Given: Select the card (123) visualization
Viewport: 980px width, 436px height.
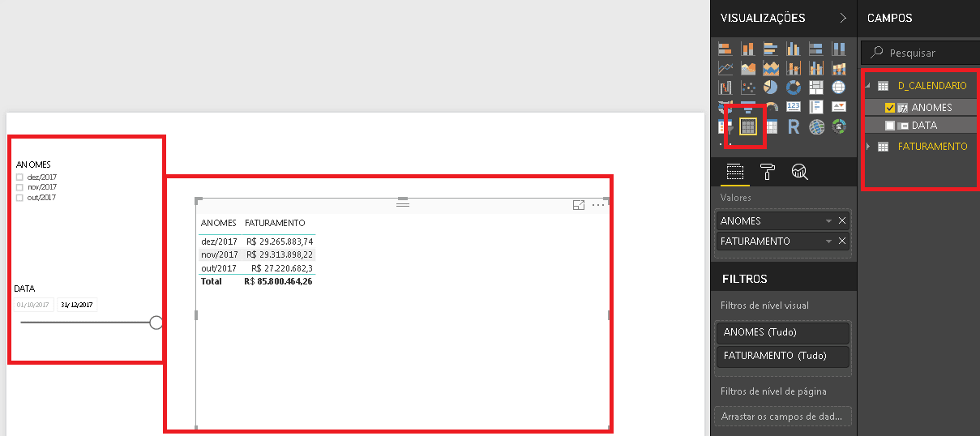Looking at the screenshot, I should coord(794,106).
